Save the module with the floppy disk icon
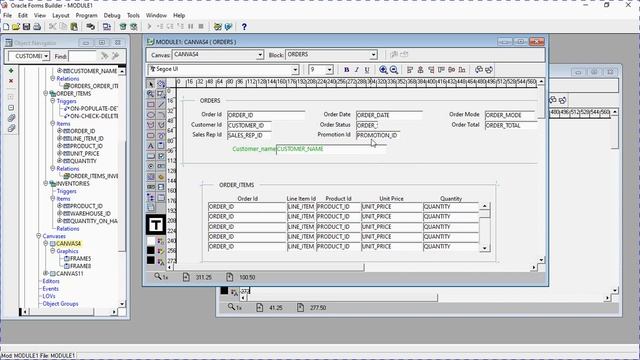Viewport: 640px width, 360px height. coord(27,27)
